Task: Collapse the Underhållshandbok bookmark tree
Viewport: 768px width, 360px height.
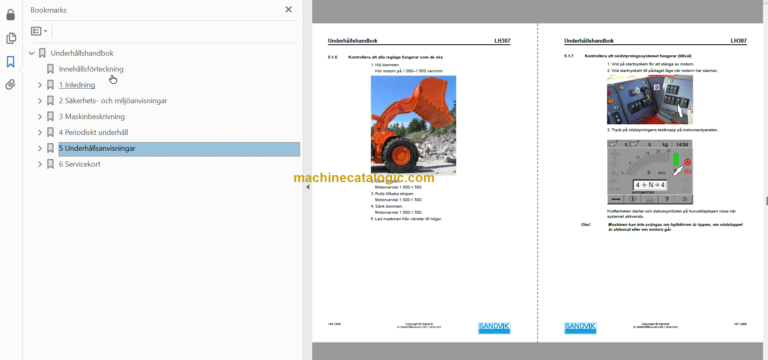Action: click(x=32, y=53)
